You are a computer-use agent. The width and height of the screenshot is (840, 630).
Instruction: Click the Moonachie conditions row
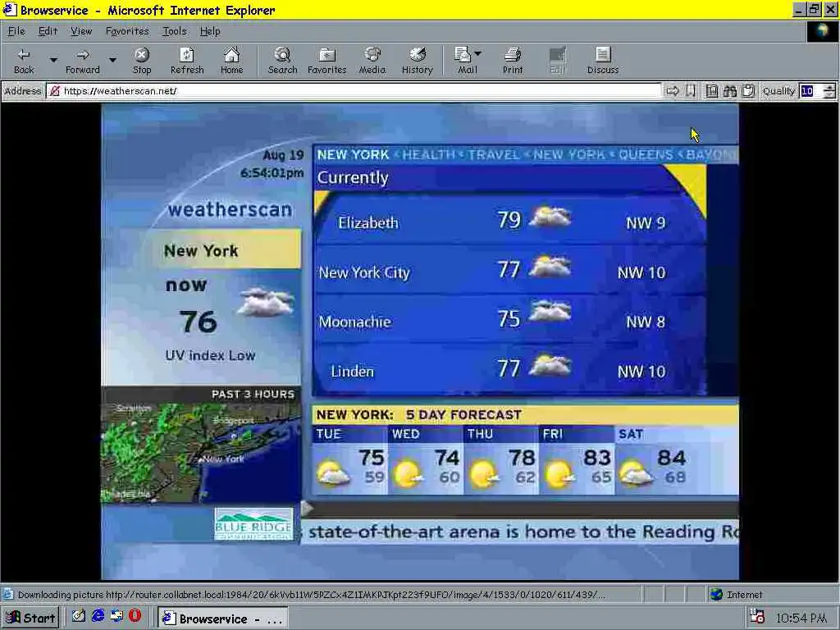(x=510, y=319)
